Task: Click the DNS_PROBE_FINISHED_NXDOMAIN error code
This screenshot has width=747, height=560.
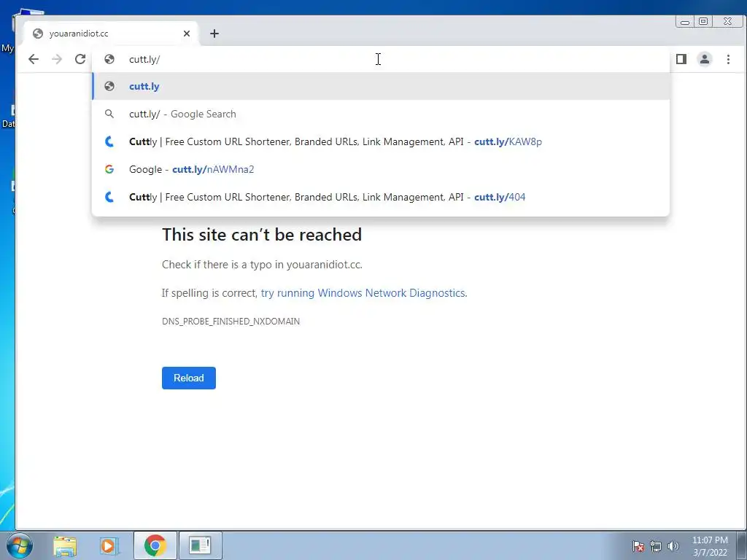Action: pos(231,322)
